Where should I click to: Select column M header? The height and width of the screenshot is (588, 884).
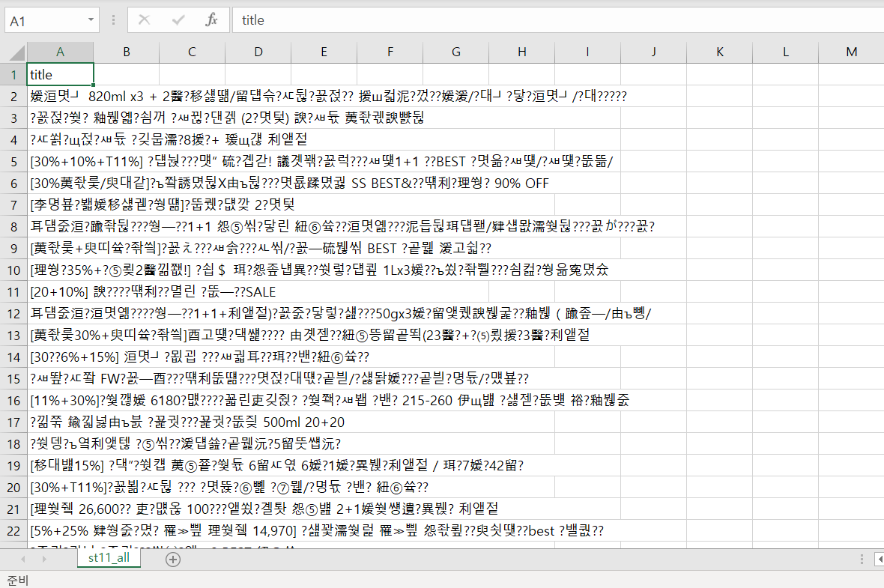pos(851,52)
